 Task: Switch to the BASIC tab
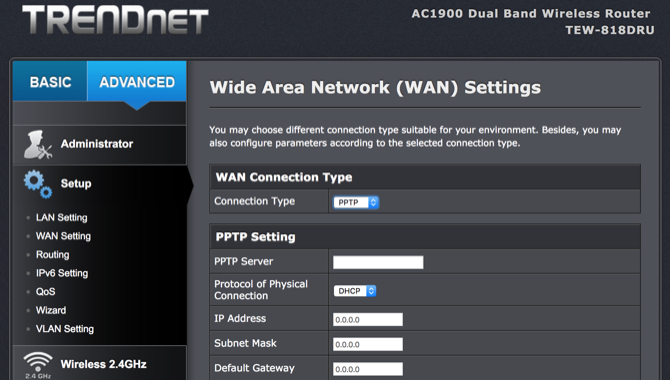(x=50, y=81)
